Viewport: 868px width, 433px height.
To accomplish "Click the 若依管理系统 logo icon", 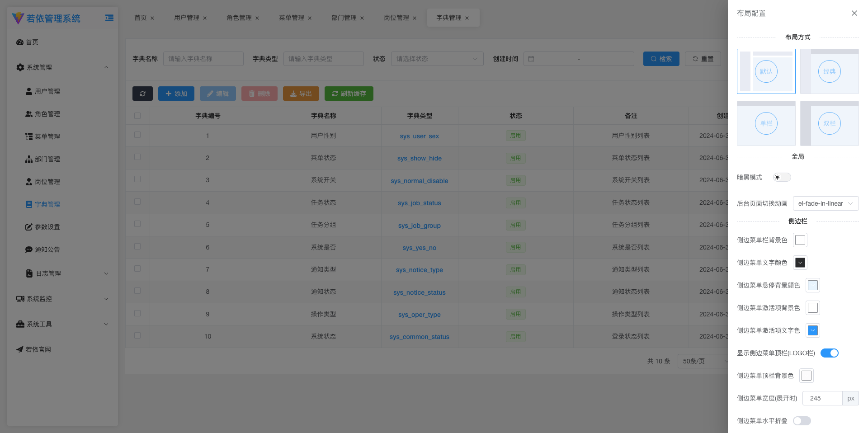I will (18, 18).
